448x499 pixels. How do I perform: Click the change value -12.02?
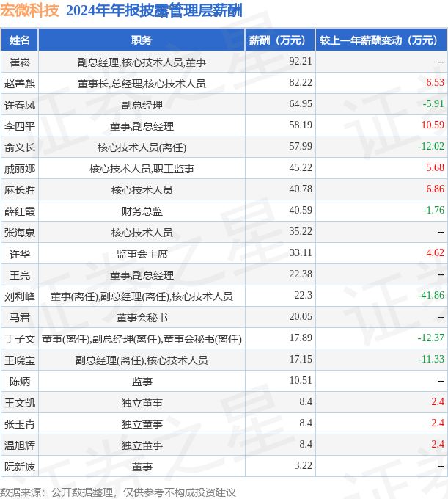pos(430,146)
